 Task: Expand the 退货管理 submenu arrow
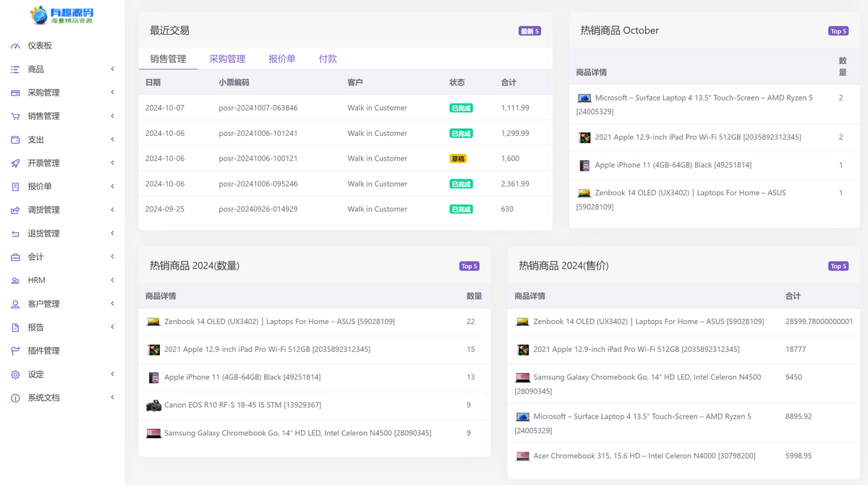pyautogui.click(x=112, y=233)
